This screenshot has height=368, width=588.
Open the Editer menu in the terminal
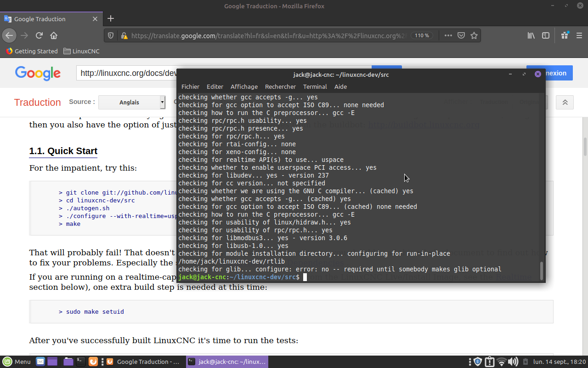(215, 86)
